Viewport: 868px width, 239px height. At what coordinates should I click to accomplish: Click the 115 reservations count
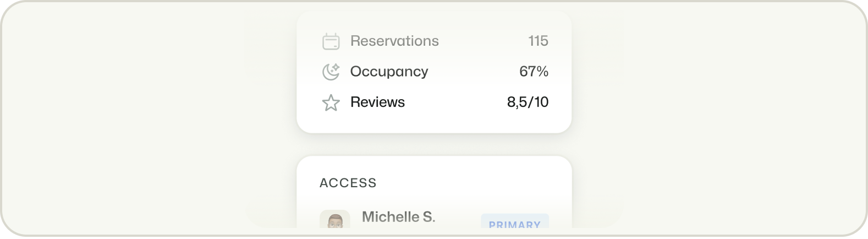[538, 41]
